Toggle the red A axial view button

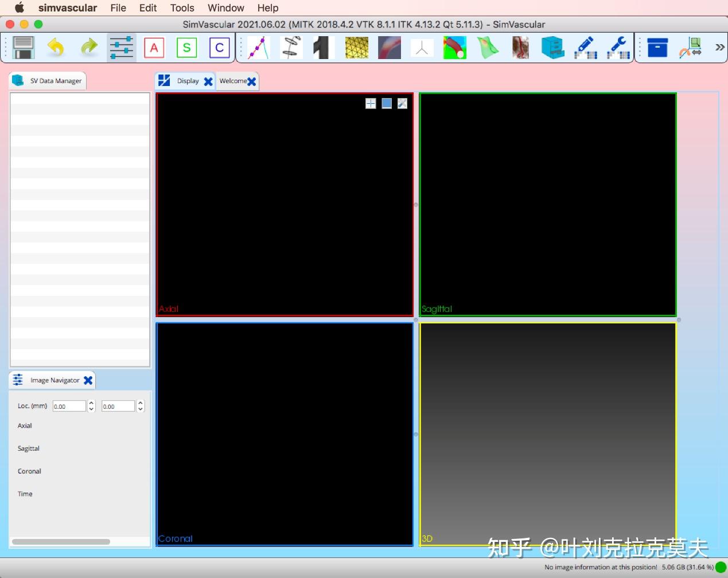pyautogui.click(x=154, y=48)
